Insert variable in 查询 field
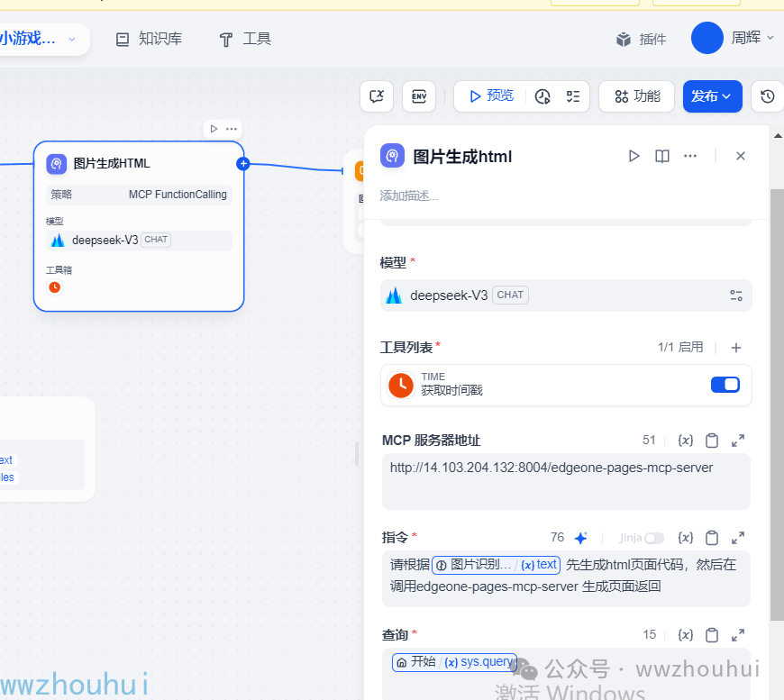This screenshot has height=700, width=784. (686, 635)
